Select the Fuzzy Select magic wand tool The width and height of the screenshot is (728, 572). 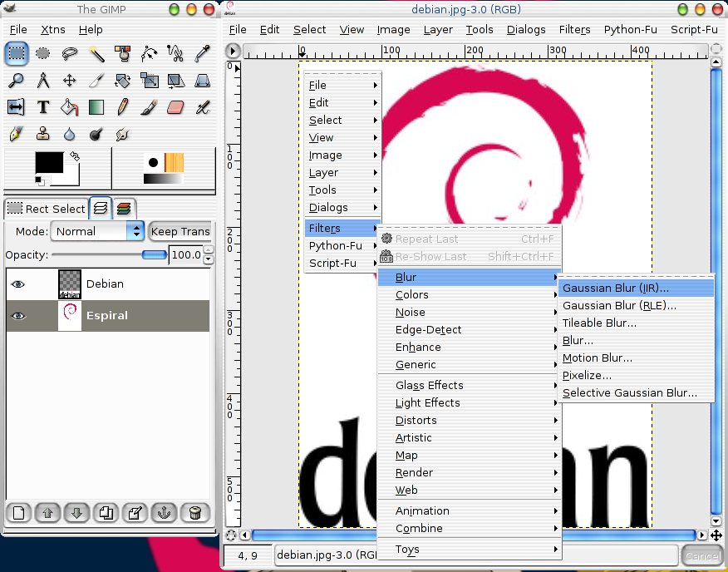click(x=96, y=53)
